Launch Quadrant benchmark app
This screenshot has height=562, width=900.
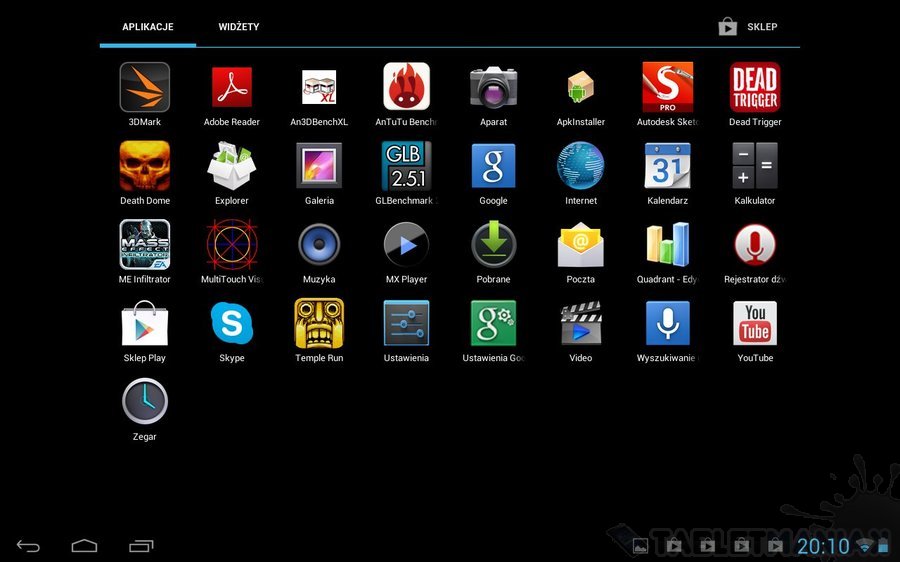(668, 245)
